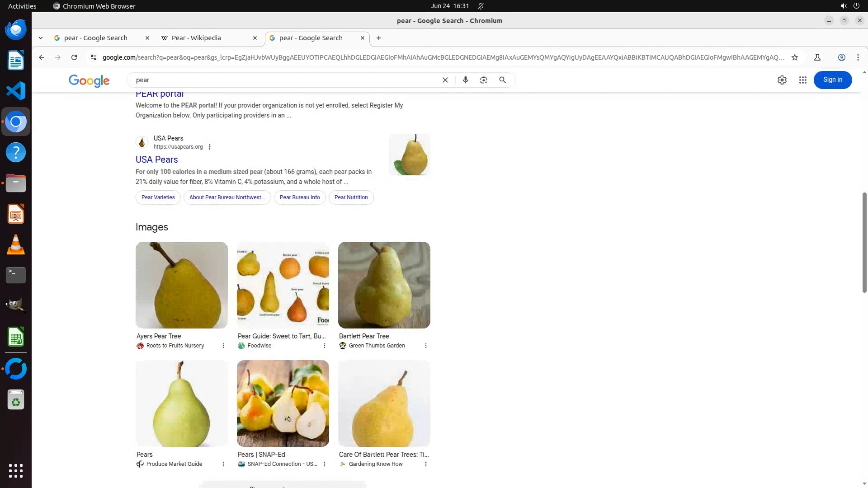Screen dimensions: 868x488
Task: Switch to the Pear - Wikipedia tab
Action: (x=196, y=38)
